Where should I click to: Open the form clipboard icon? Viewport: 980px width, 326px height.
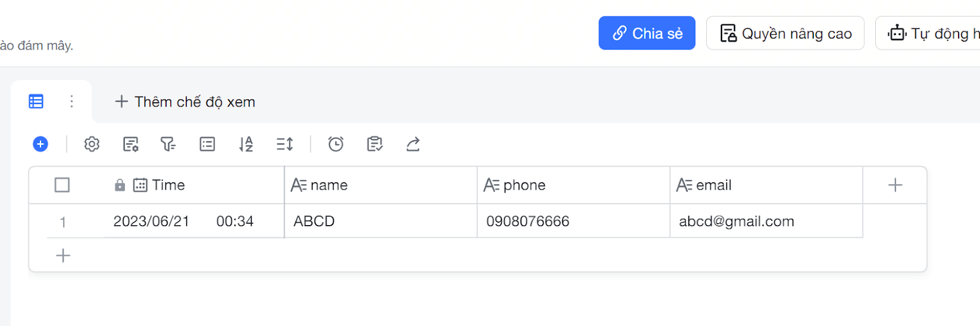[374, 144]
